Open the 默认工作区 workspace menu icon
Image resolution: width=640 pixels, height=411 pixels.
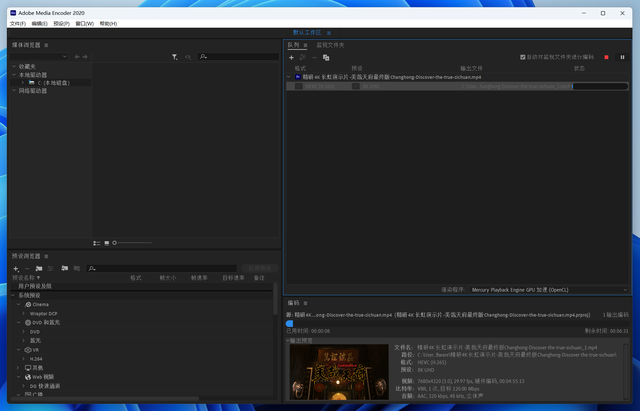(x=329, y=33)
